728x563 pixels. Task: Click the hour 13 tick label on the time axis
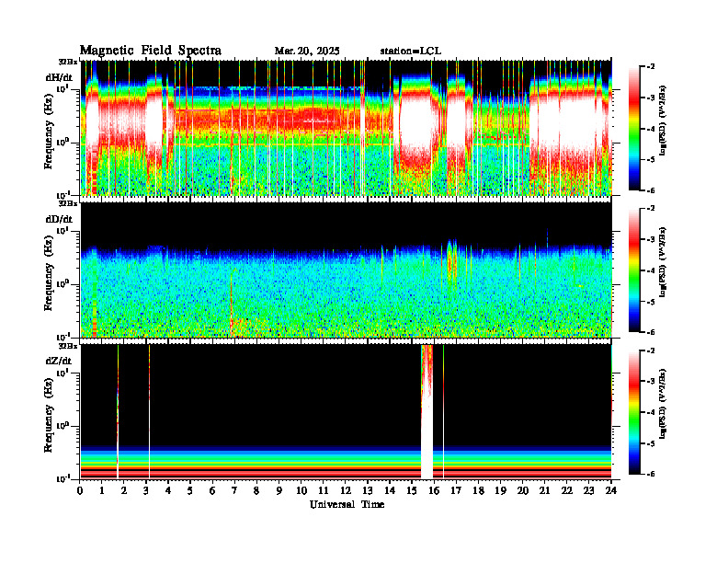click(368, 491)
